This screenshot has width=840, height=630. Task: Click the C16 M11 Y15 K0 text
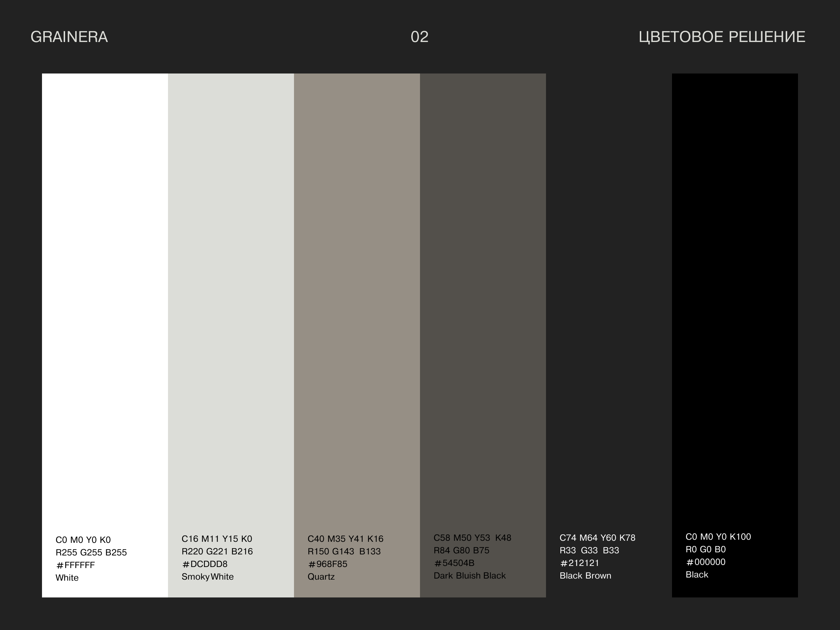point(217,539)
